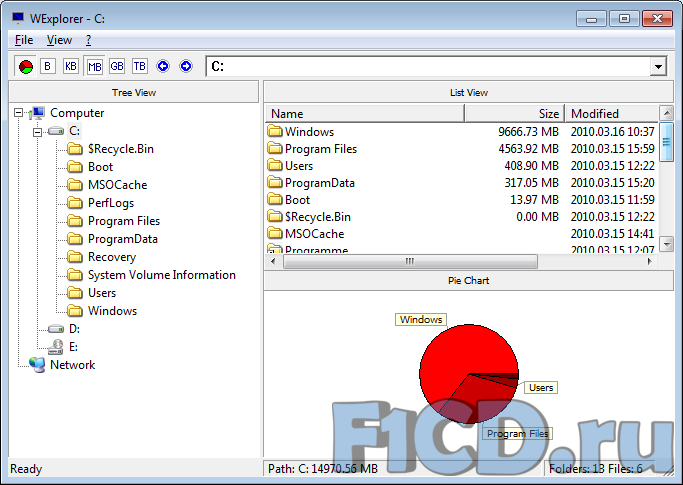The height and width of the screenshot is (485, 683).
Task: Select the Users folder icon in the tree
Action: (75, 293)
